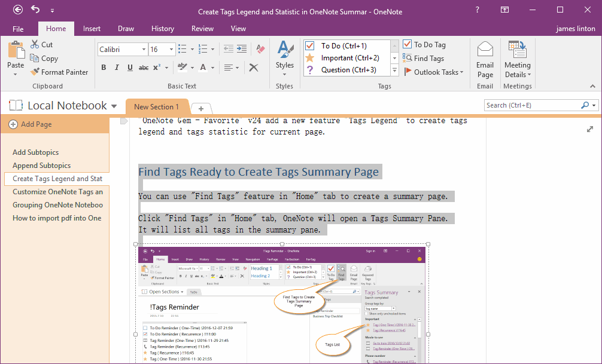Open the Customize Quick Access Toolbar arrow
The height and width of the screenshot is (364, 602).
tap(52, 11)
